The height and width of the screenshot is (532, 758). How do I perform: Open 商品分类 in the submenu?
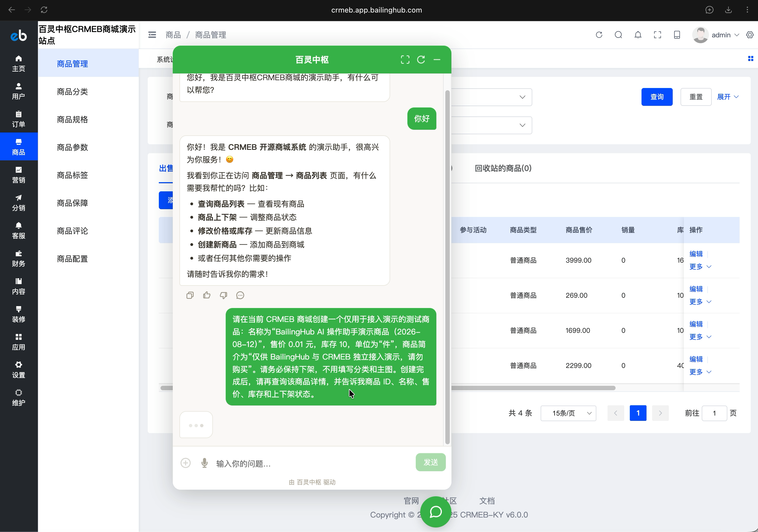tap(88, 91)
